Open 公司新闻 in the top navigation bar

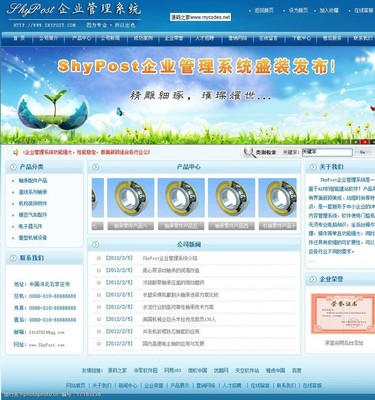pyautogui.click(x=110, y=38)
